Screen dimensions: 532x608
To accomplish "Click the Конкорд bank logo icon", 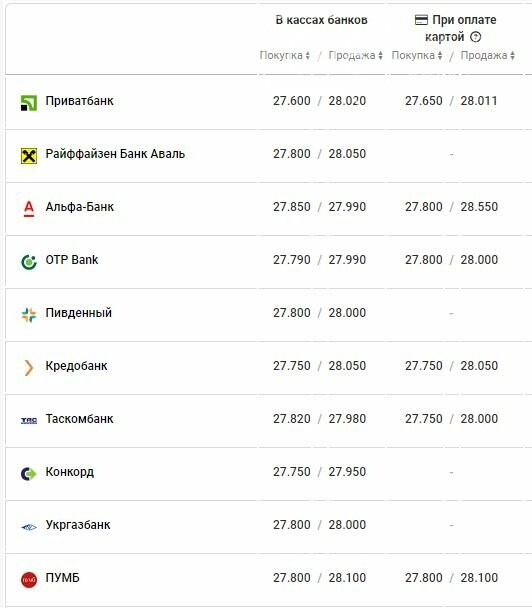I will pyautogui.click(x=29, y=474).
